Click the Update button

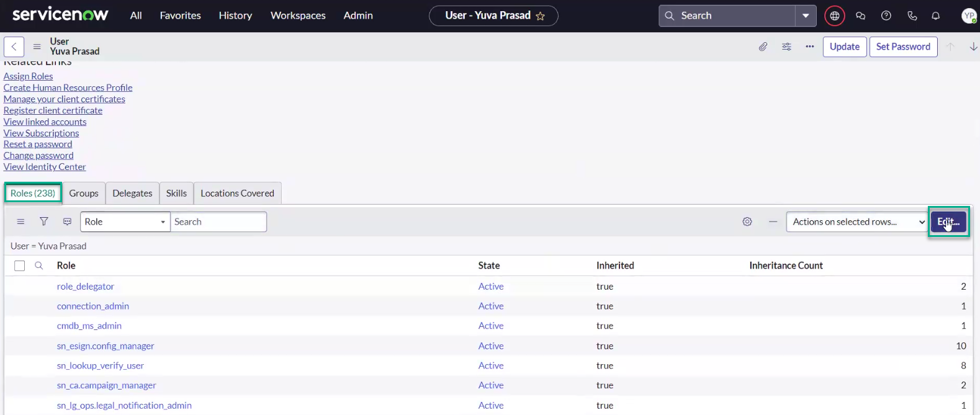pos(845,47)
